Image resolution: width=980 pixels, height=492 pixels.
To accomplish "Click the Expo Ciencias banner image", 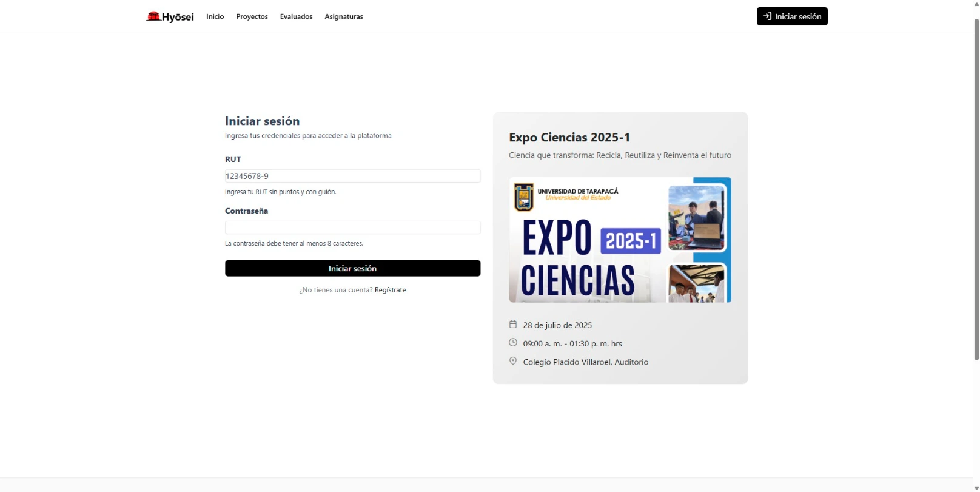I will click(620, 240).
